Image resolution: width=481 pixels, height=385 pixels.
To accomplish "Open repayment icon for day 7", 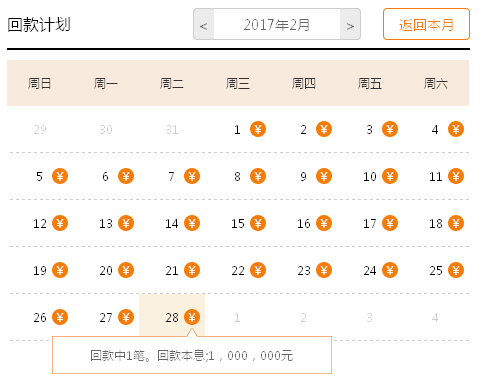I will [192, 176].
